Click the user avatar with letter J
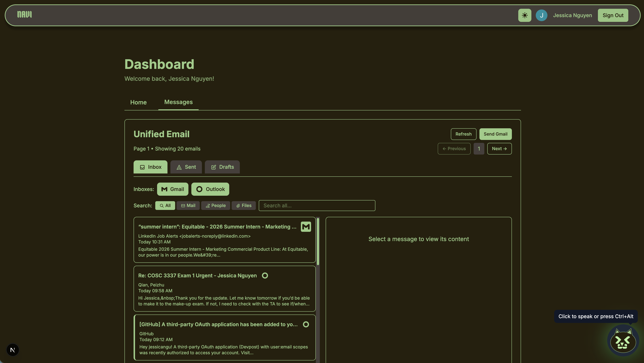644x363 pixels. (541, 15)
